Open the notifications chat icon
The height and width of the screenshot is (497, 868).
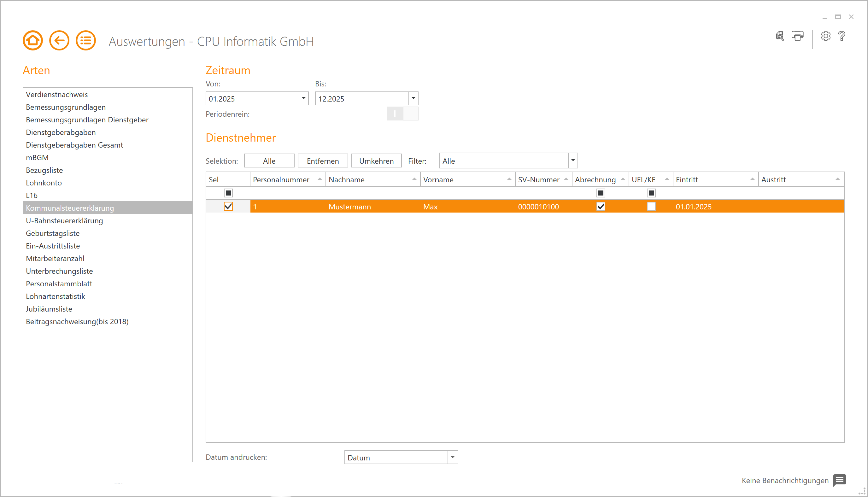[x=839, y=480]
